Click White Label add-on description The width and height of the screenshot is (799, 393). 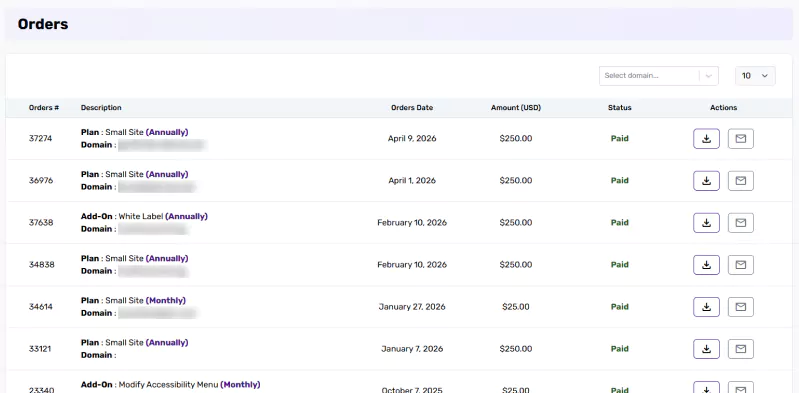tap(144, 216)
